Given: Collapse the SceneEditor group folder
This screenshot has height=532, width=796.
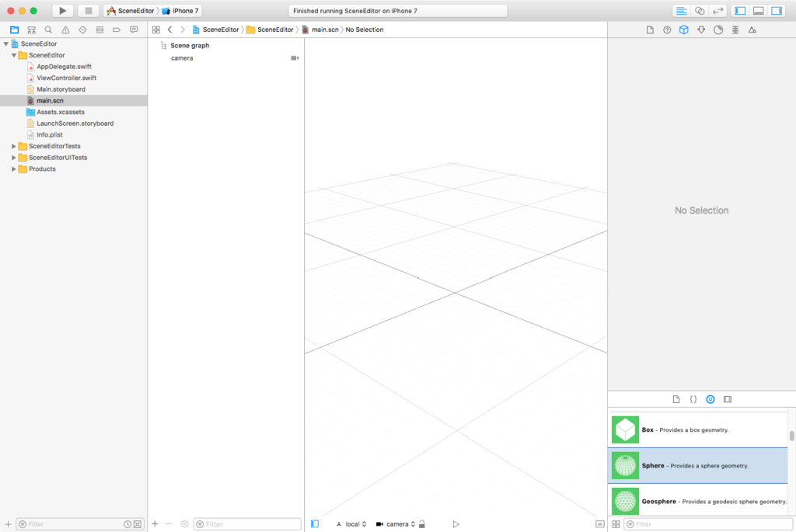Looking at the screenshot, I should (14, 55).
